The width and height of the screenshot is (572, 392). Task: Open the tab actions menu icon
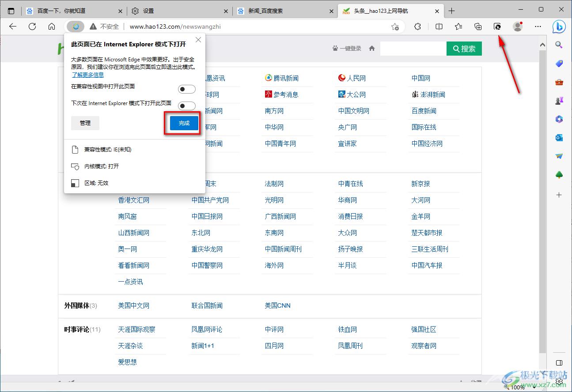(11, 11)
